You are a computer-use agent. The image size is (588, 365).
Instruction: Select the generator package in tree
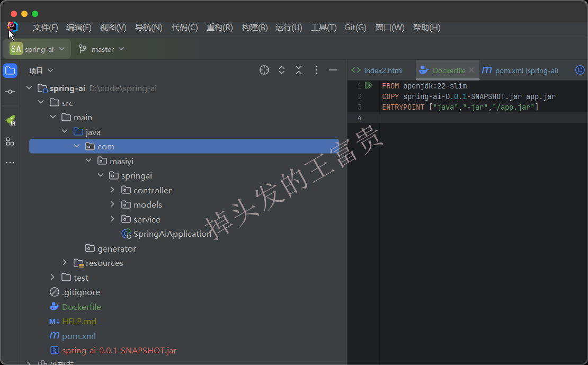click(x=116, y=248)
